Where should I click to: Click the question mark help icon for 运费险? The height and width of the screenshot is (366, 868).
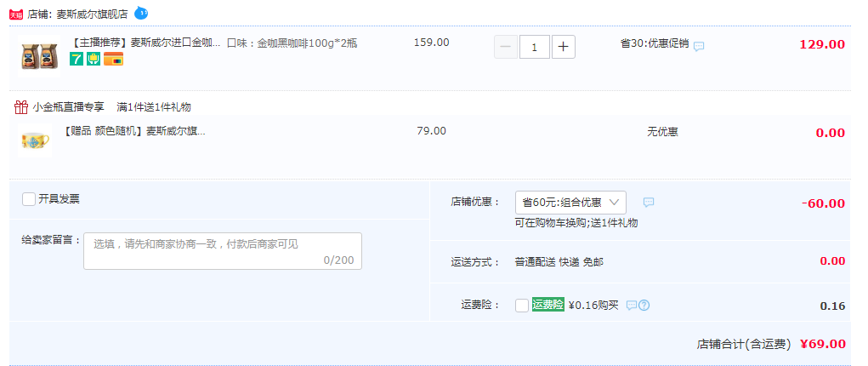pos(644,306)
